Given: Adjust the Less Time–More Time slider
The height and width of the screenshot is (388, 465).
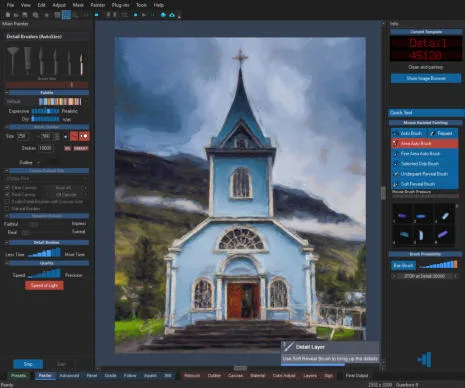Looking at the screenshot, I should pyautogui.click(x=44, y=253).
